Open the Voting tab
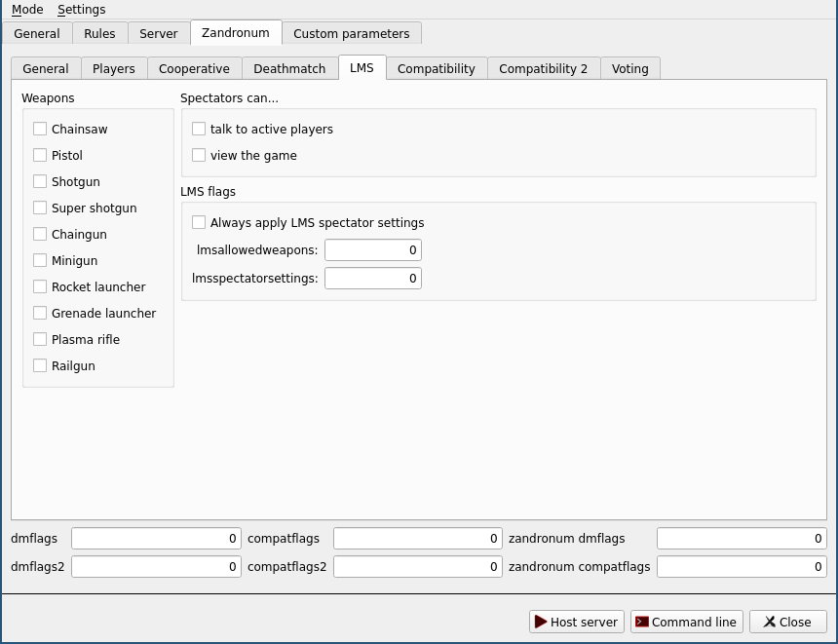This screenshot has height=644, width=838. click(629, 69)
